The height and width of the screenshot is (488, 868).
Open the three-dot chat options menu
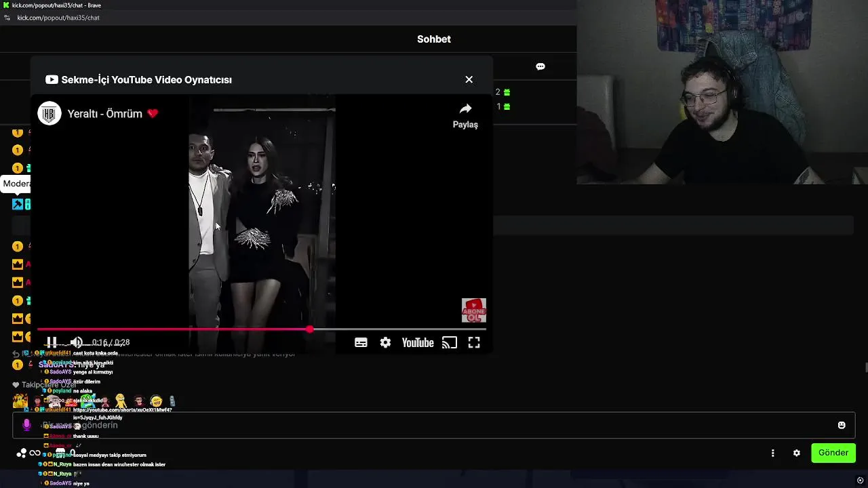[x=772, y=453]
